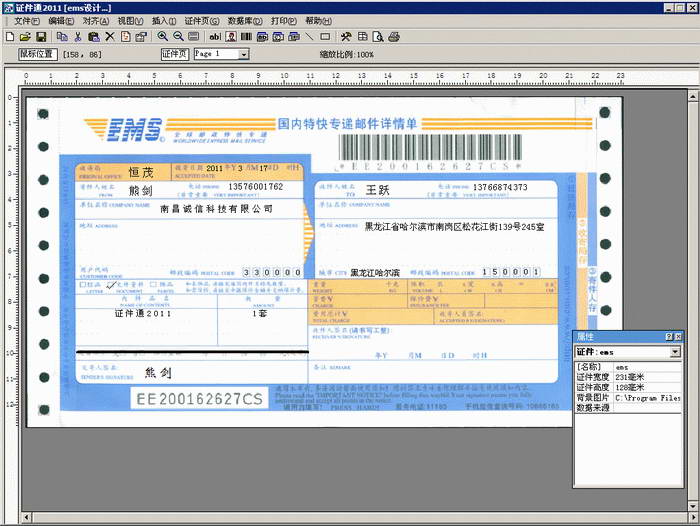Select the barcode insertion tool
Screen dimensions: 700x526
246,37
